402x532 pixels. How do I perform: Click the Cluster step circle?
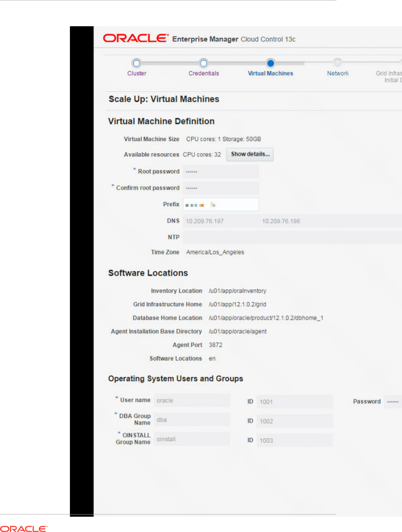click(137, 63)
